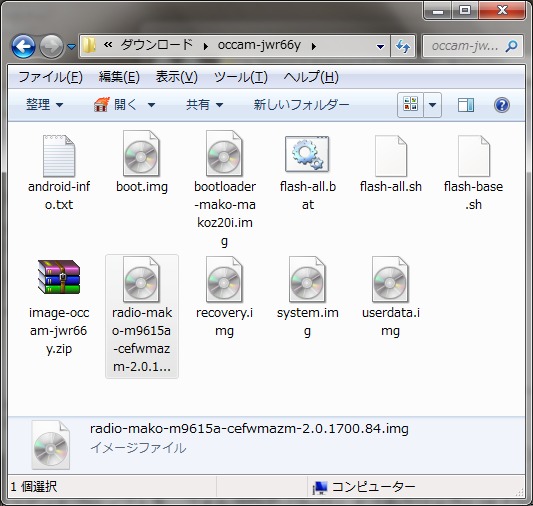533x506 pixels.
Task: Click the occam-jwr66y breadcrumb
Action: point(259,45)
